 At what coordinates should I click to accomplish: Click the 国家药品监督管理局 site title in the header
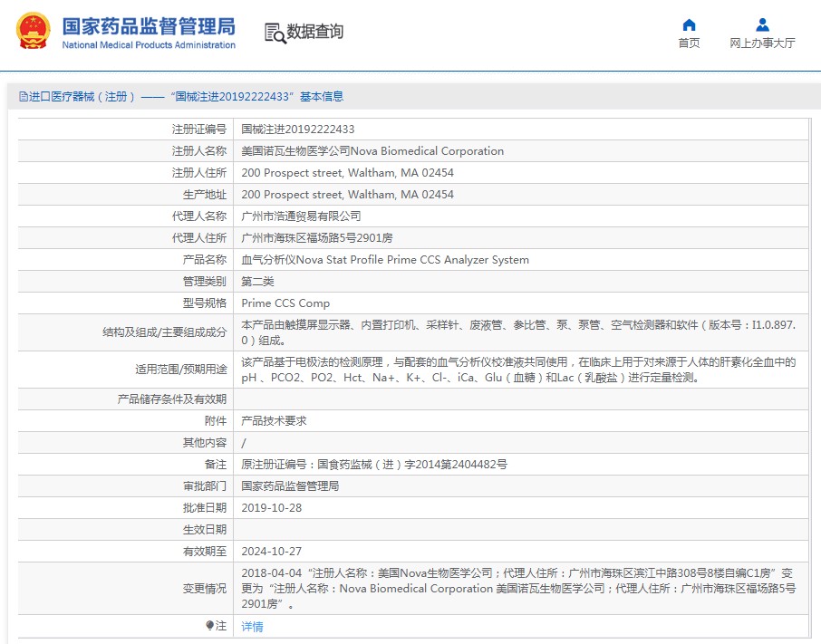[x=149, y=26]
